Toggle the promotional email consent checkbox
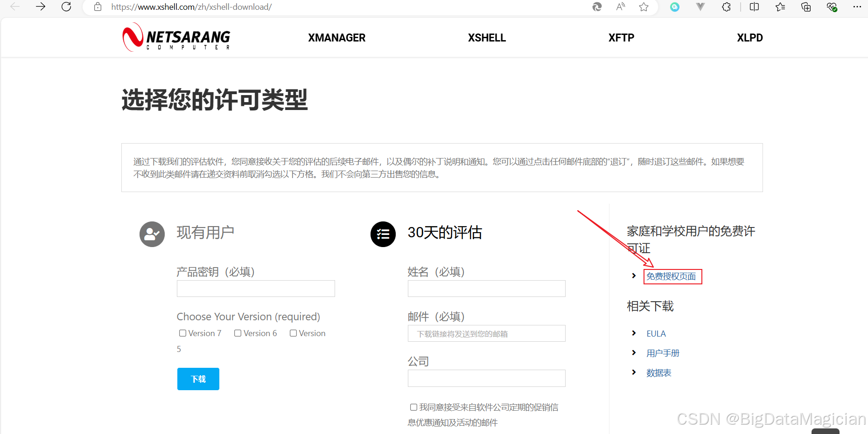 (x=413, y=407)
